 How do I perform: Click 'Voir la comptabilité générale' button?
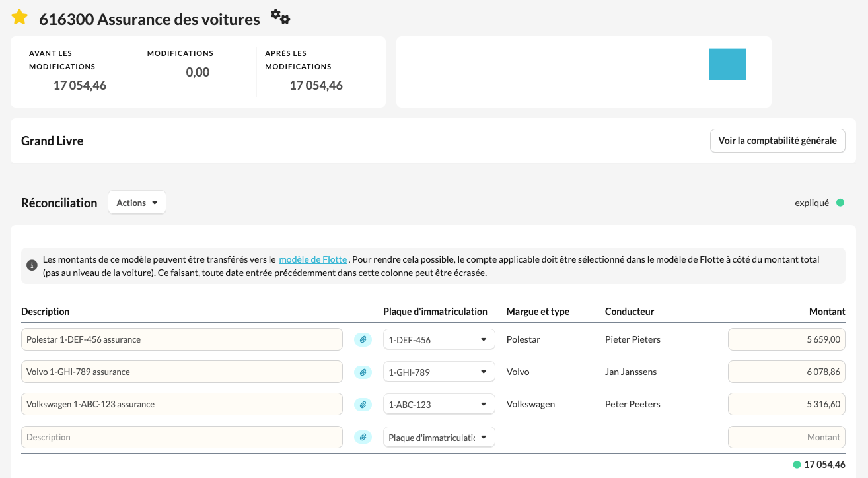point(778,141)
